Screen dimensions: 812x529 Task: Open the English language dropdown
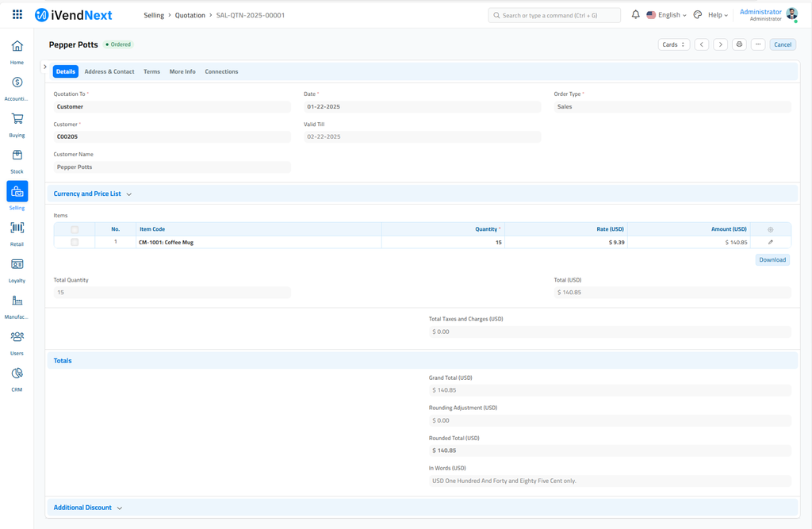(667, 15)
